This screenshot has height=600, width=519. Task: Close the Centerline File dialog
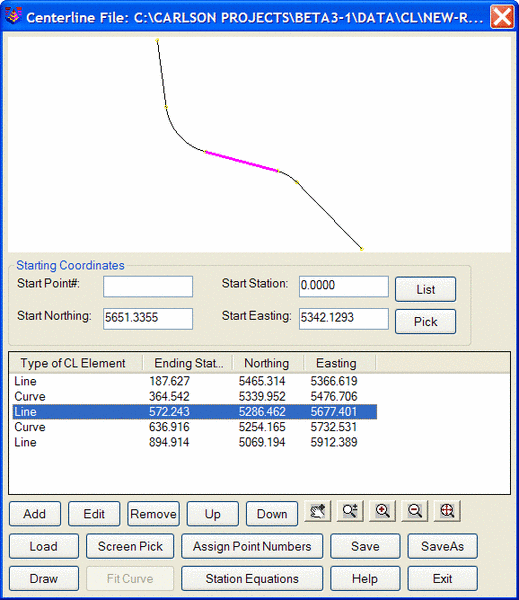click(x=502, y=17)
